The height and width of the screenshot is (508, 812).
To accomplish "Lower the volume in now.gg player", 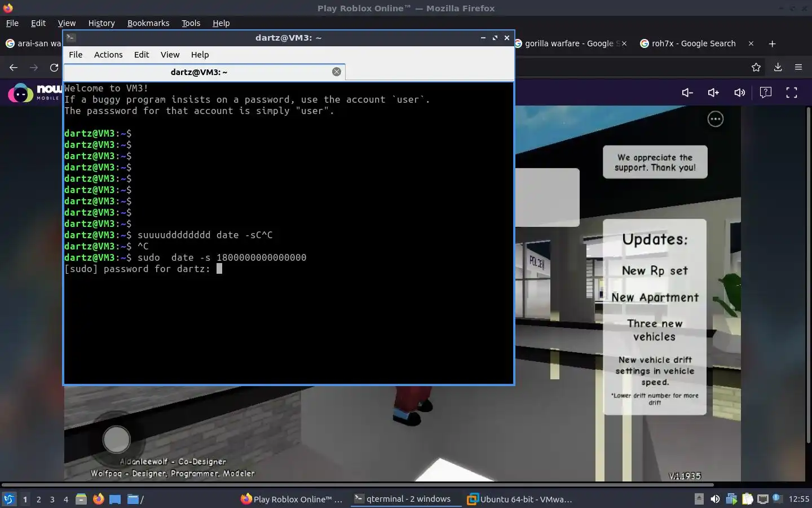I will 687,93.
